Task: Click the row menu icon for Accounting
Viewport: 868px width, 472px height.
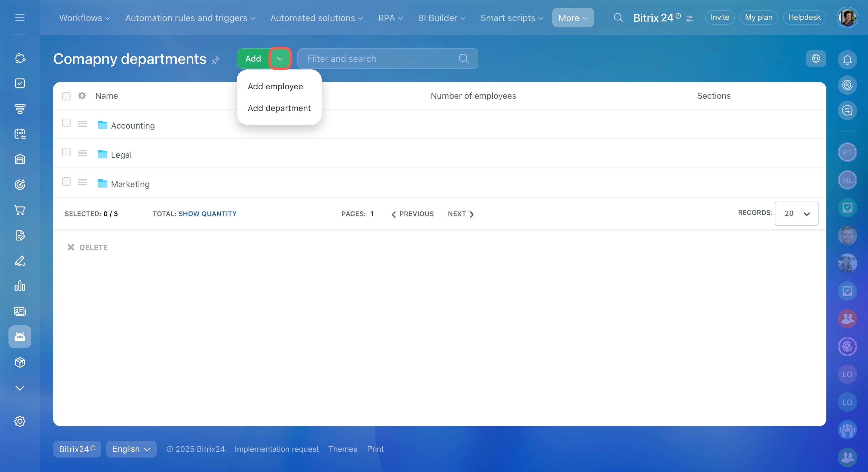Action: pos(83,124)
